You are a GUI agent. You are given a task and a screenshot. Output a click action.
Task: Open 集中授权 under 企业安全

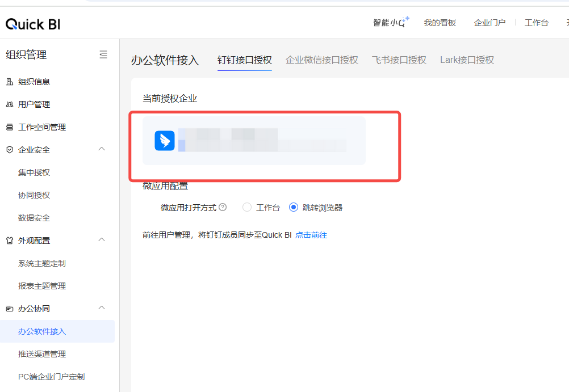click(x=34, y=172)
